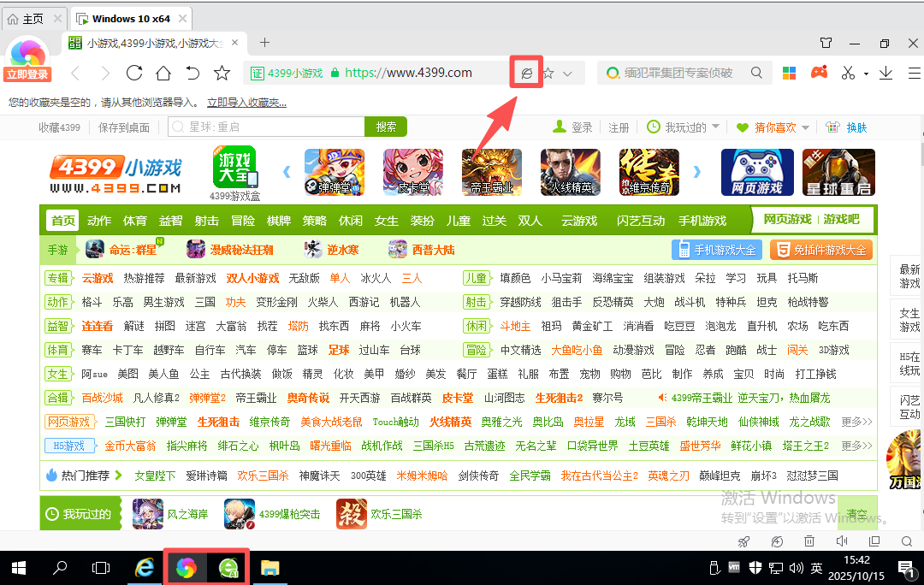Click the browser menu hamburger icon
The width and height of the screenshot is (924, 585).
coord(914,73)
